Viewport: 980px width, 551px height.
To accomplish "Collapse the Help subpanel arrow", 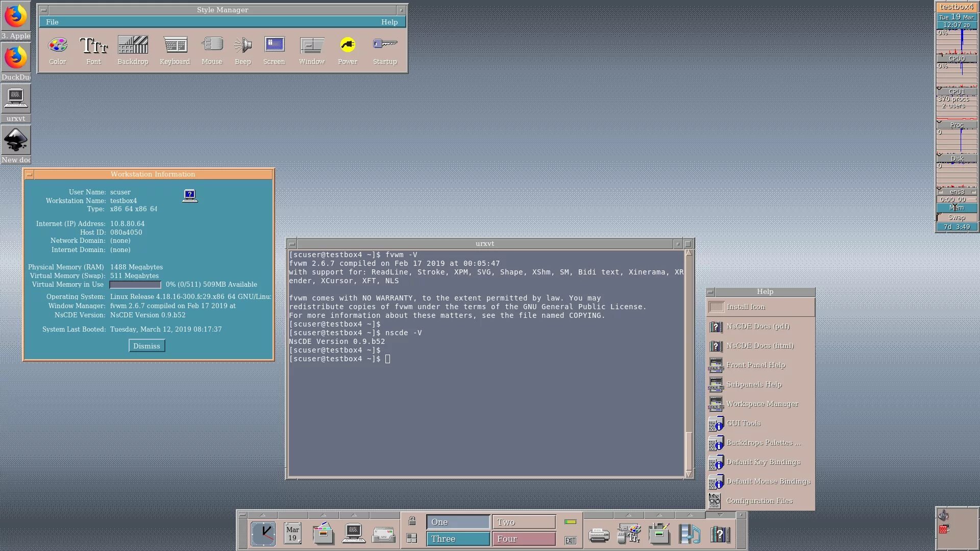I will (x=720, y=515).
